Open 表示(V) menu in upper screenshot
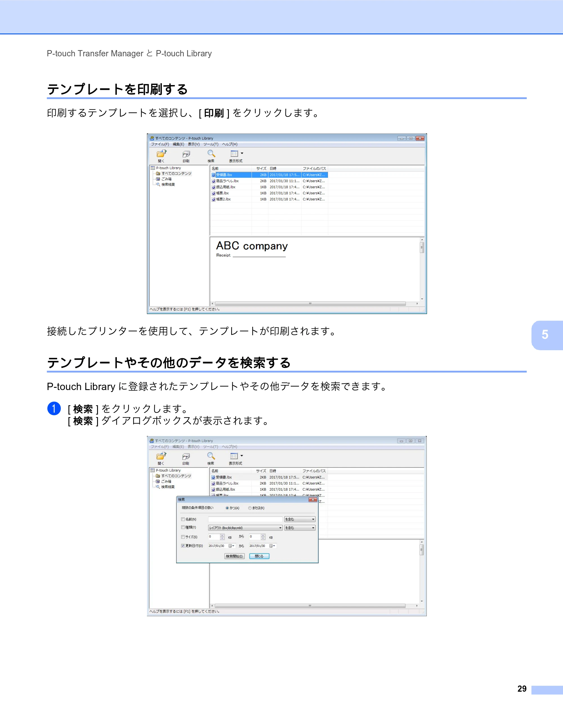The width and height of the screenshot is (563, 728). (194, 144)
